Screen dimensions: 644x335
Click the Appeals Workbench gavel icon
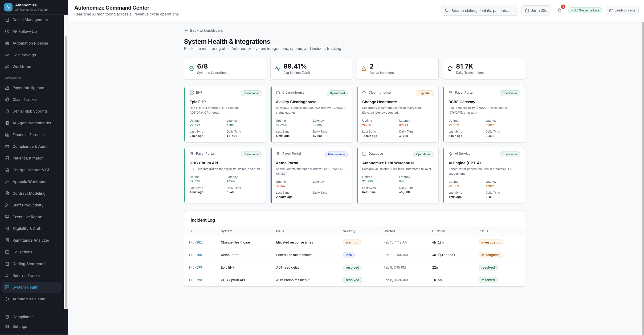[7, 182]
